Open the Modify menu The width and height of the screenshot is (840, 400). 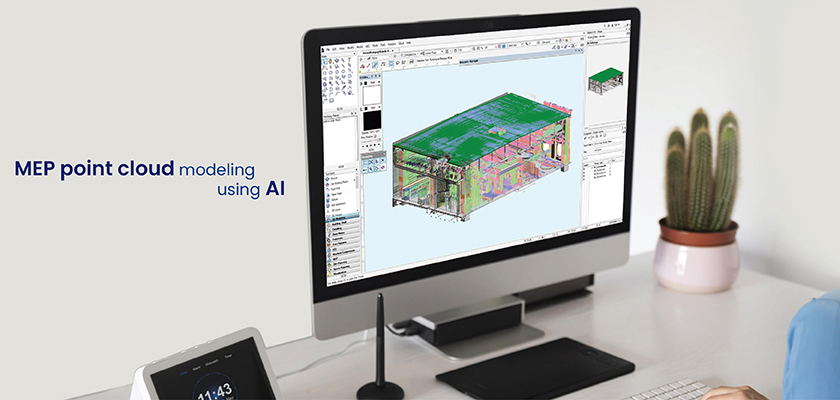click(350, 48)
